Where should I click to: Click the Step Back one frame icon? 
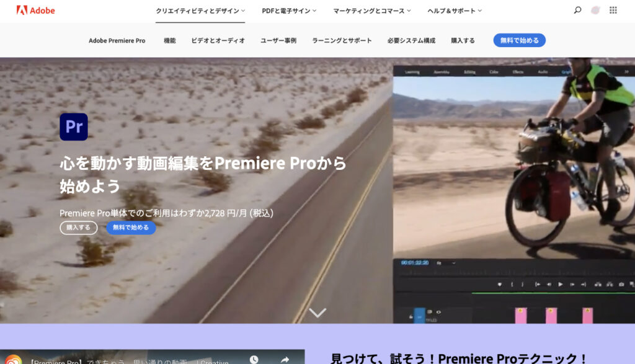549,284
